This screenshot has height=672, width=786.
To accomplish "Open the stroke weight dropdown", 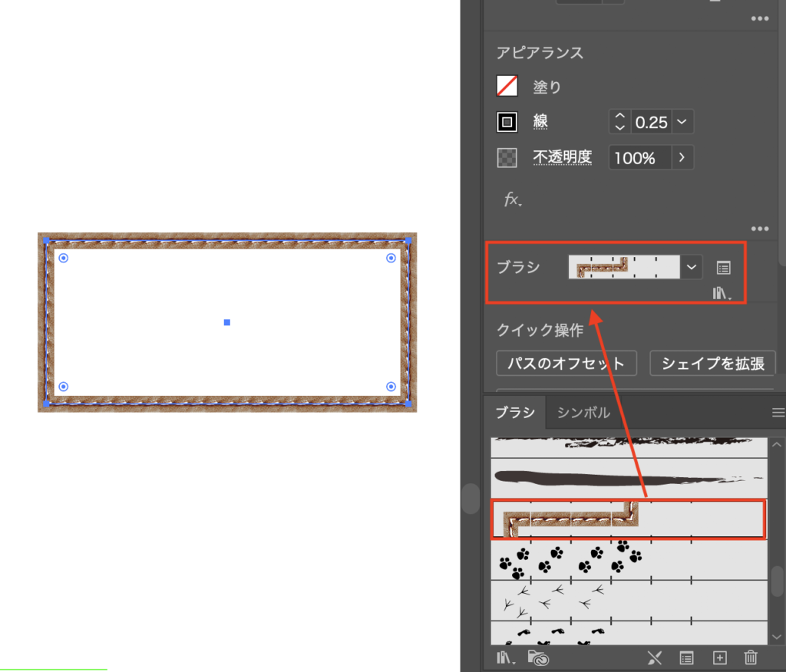I will pyautogui.click(x=682, y=122).
